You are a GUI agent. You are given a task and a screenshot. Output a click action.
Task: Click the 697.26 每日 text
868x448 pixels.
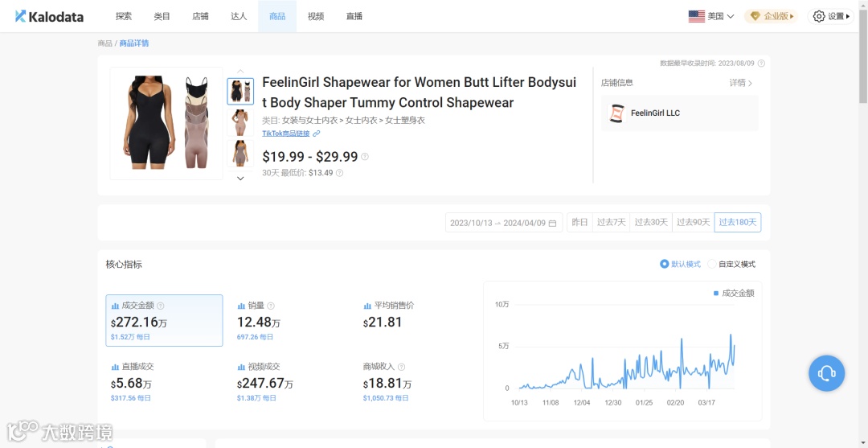coord(255,337)
